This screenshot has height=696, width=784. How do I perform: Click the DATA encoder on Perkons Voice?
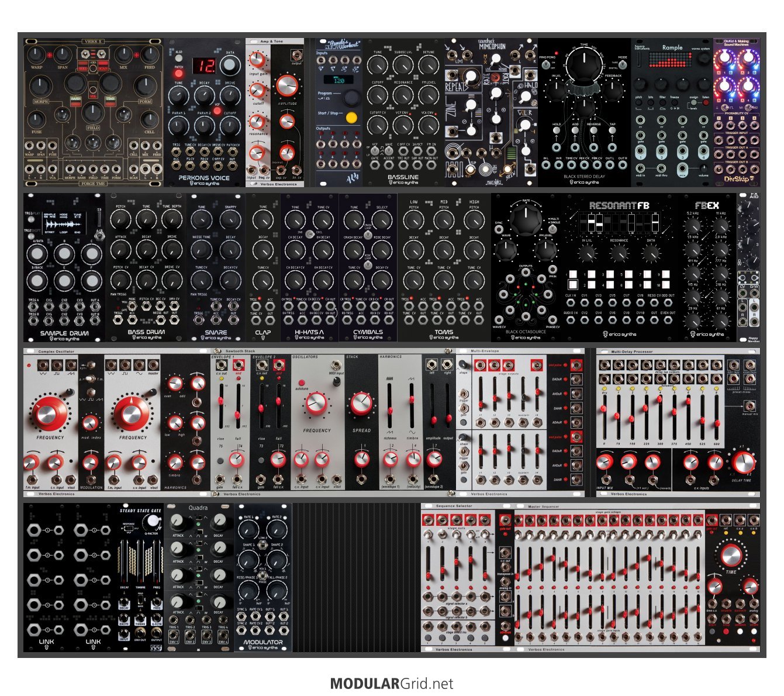pyautogui.click(x=230, y=64)
